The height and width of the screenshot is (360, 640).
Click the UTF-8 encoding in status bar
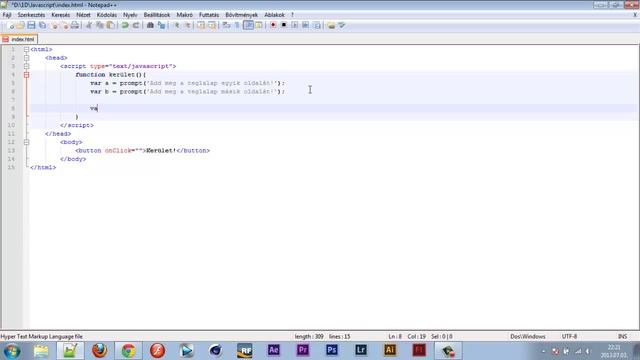coord(569,336)
